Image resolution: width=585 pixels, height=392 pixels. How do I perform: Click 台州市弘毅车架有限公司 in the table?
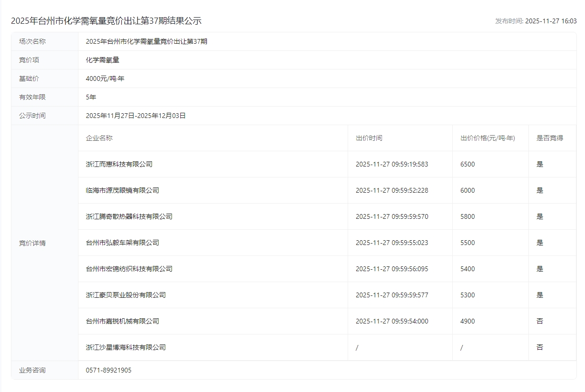(122, 243)
